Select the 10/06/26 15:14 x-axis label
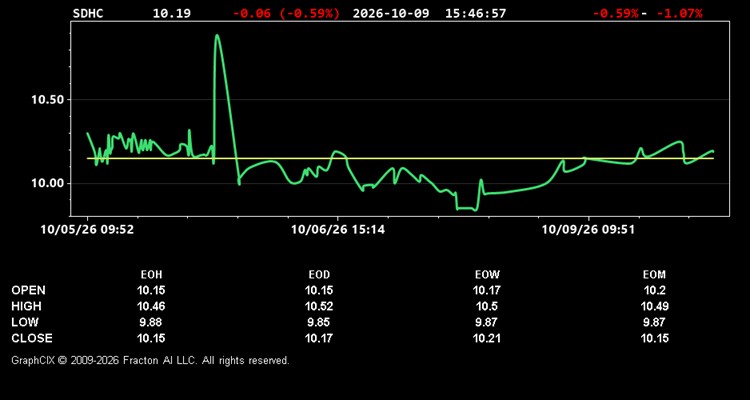750x400 pixels. [338, 230]
